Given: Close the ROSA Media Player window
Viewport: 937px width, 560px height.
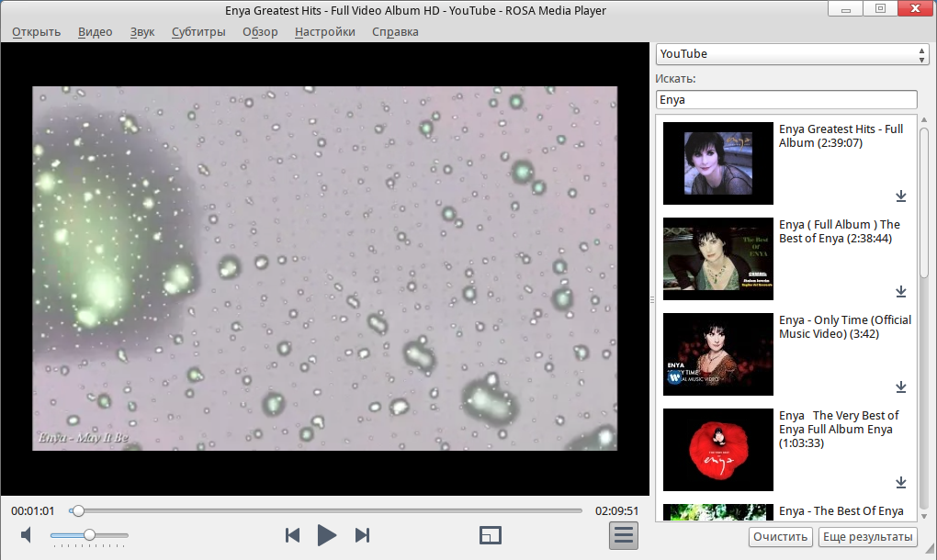Looking at the screenshot, I should (916, 9).
